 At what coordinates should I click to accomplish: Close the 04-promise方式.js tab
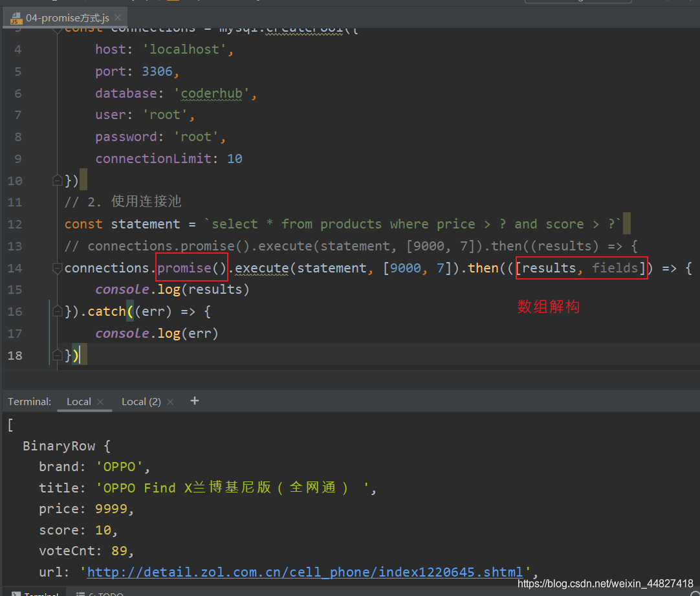(x=118, y=17)
